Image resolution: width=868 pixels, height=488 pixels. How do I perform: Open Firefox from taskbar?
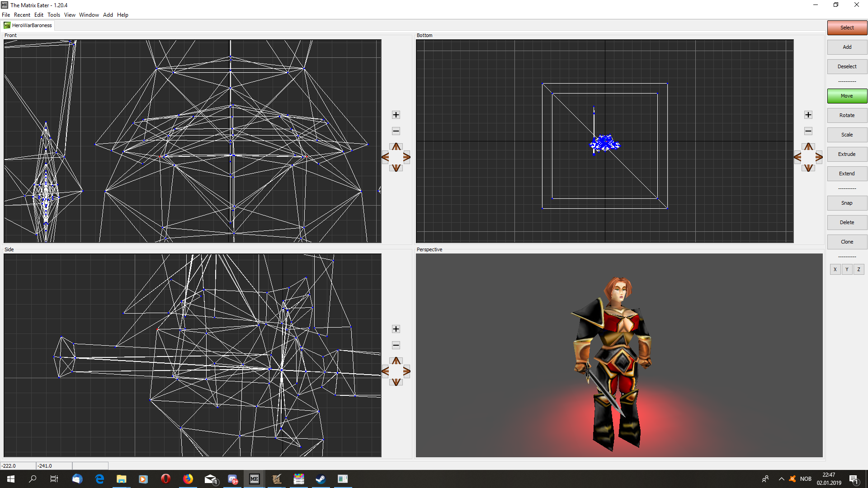tap(188, 479)
